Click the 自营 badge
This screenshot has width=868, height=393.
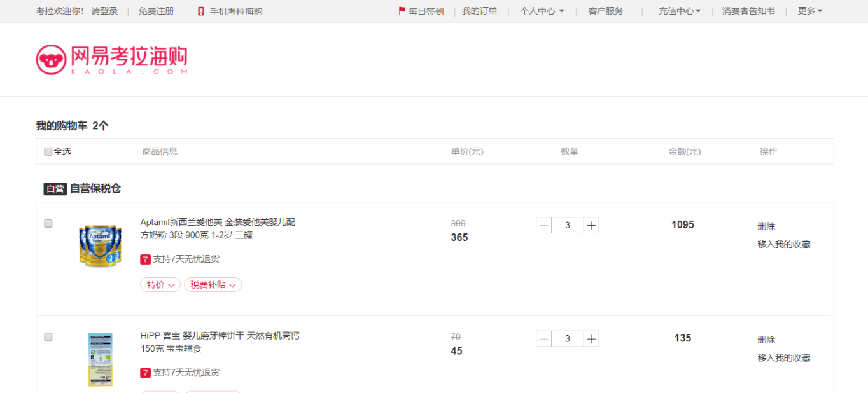coord(55,189)
